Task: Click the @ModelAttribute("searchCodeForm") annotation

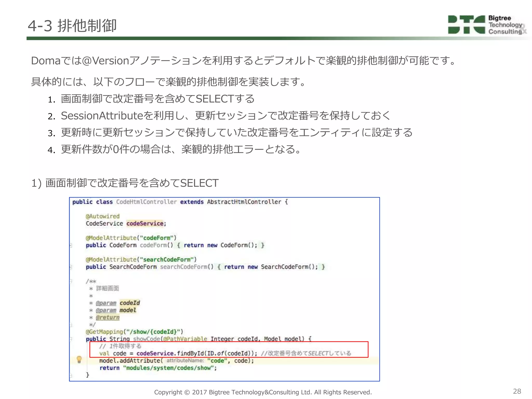Action: [x=141, y=260]
